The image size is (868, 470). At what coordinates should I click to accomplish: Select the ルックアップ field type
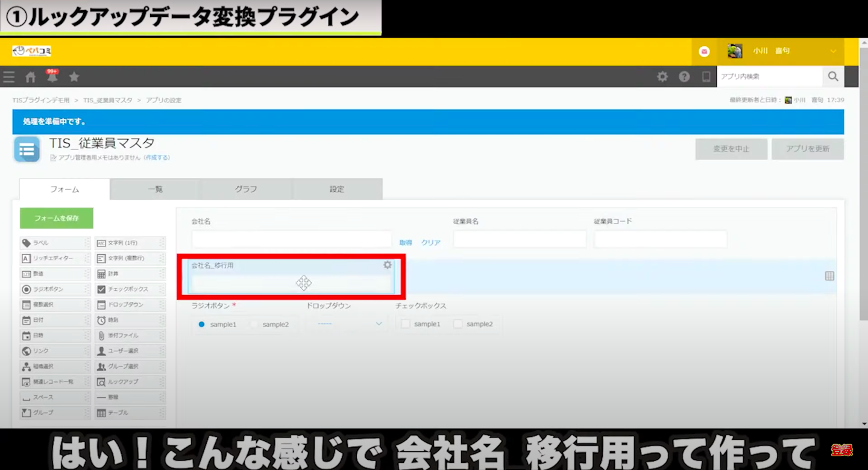click(x=130, y=382)
